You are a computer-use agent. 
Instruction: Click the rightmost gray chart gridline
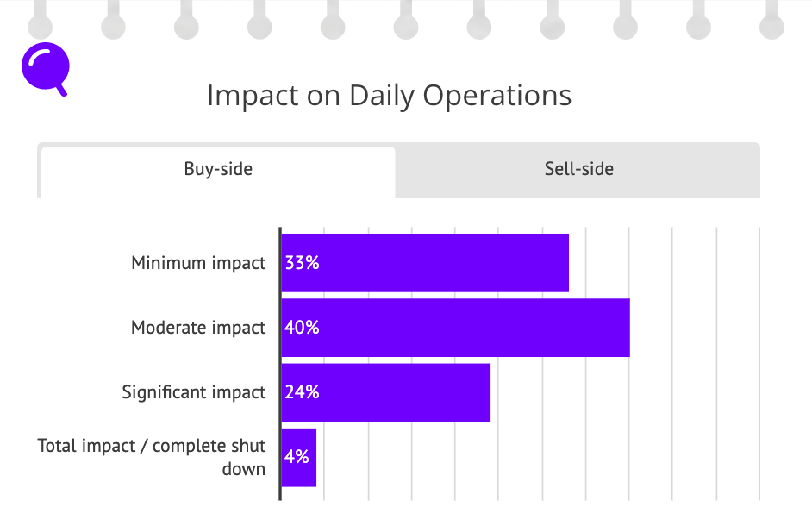pos(759,364)
